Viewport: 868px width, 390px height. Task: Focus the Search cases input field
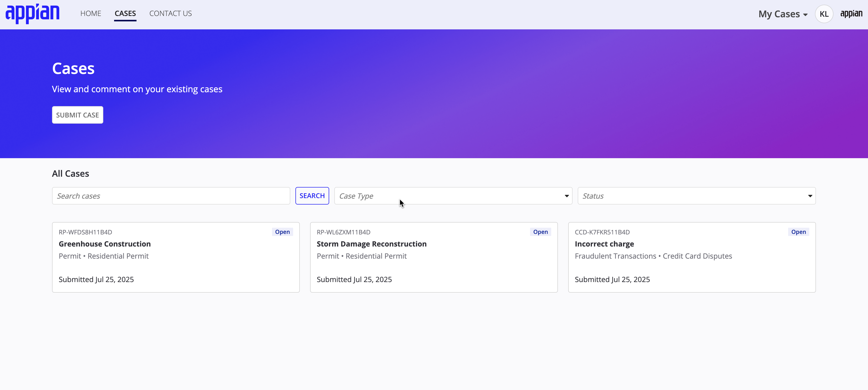(x=171, y=196)
